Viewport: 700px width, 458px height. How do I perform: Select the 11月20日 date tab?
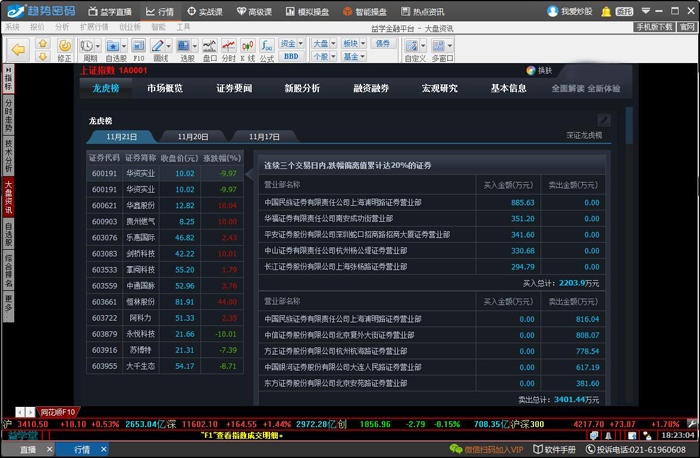tap(193, 136)
